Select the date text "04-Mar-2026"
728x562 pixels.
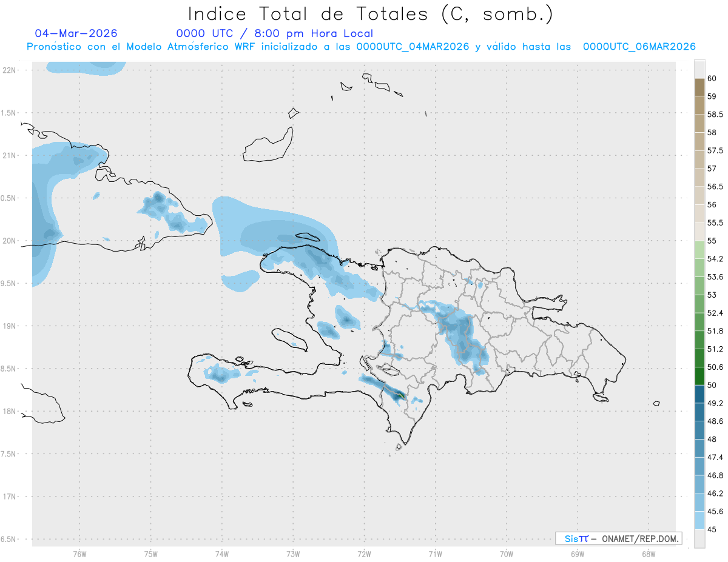pyautogui.click(x=76, y=33)
